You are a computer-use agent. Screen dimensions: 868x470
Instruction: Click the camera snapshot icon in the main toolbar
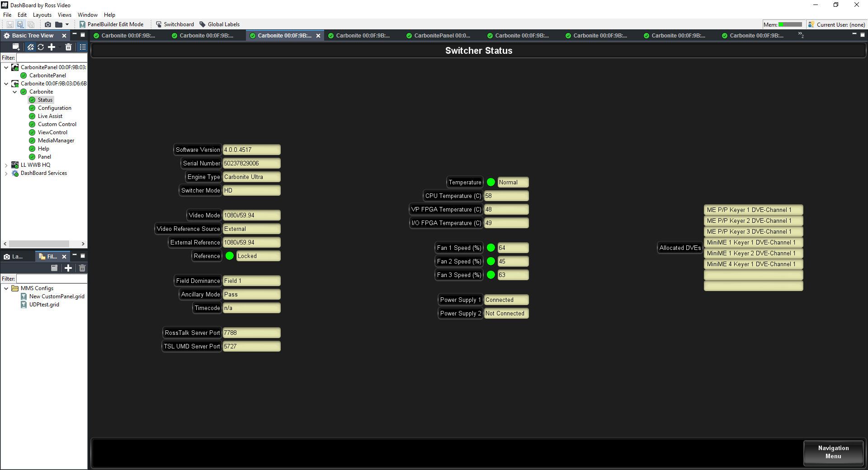coord(48,24)
